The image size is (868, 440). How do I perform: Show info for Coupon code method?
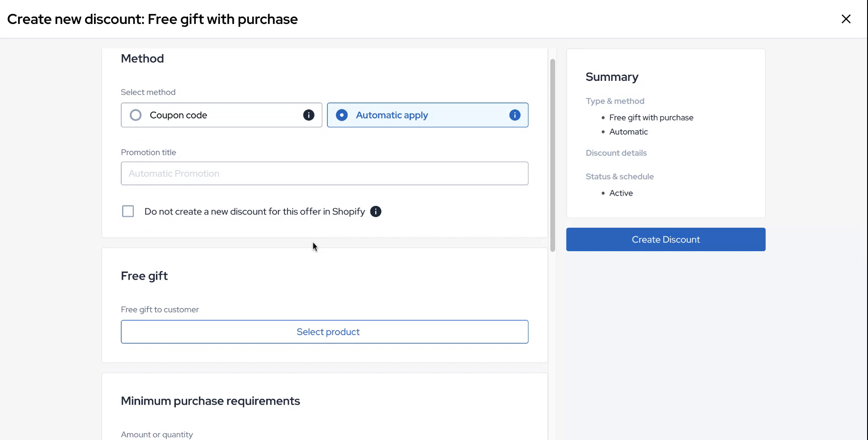309,115
